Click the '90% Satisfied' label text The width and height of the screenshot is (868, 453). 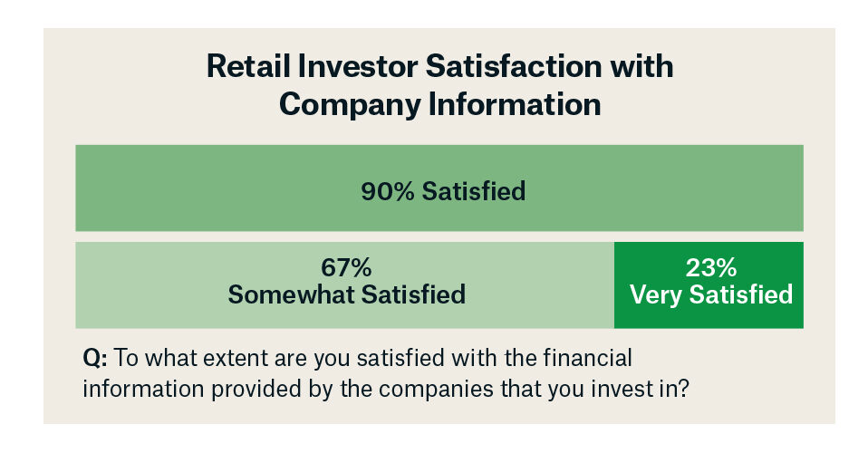tap(443, 191)
